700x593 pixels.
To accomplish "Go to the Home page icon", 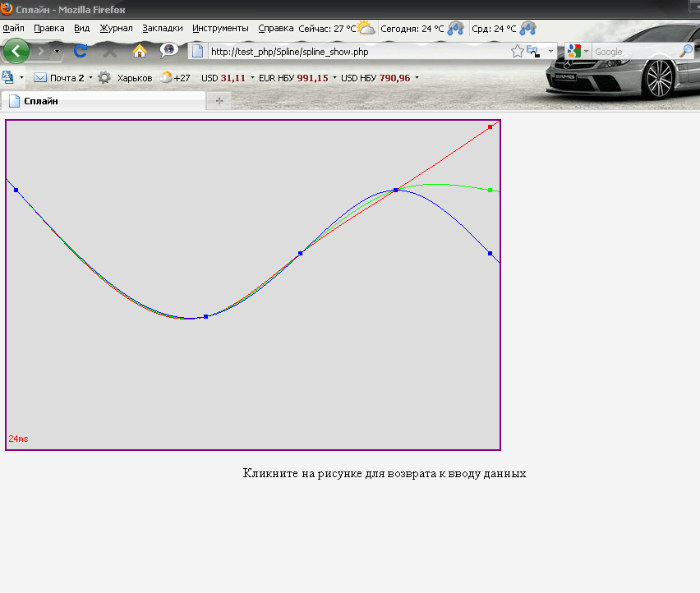I will point(140,51).
